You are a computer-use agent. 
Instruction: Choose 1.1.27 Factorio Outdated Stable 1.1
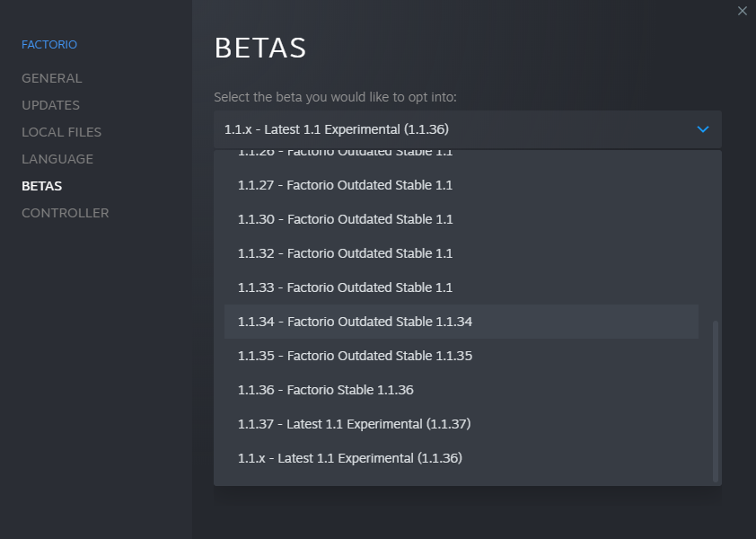[345, 185]
